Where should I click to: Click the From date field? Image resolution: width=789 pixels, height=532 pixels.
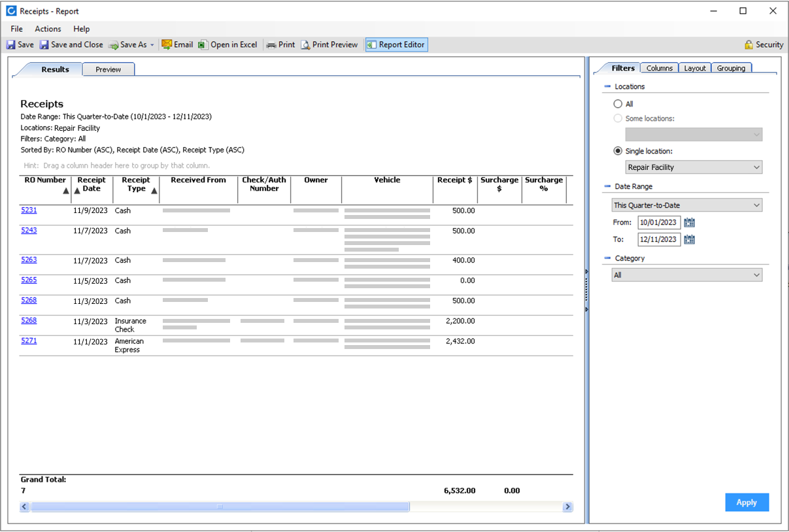pyautogui.click(x=659, y=222)
